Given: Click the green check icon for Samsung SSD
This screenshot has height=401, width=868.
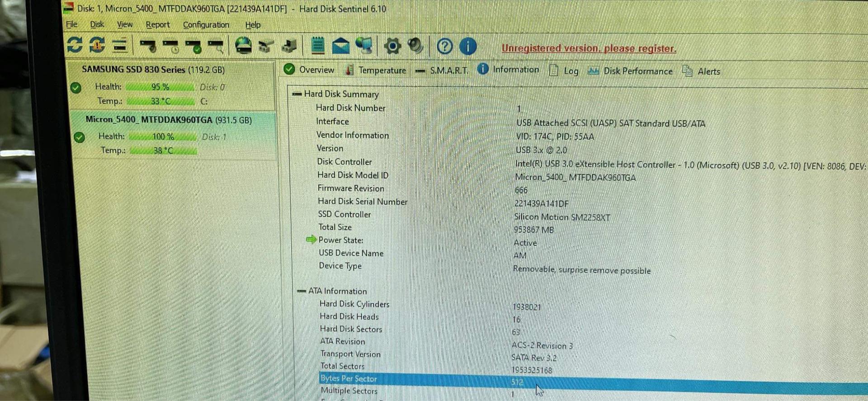Looking at the screenshot, I should (76, 88).
